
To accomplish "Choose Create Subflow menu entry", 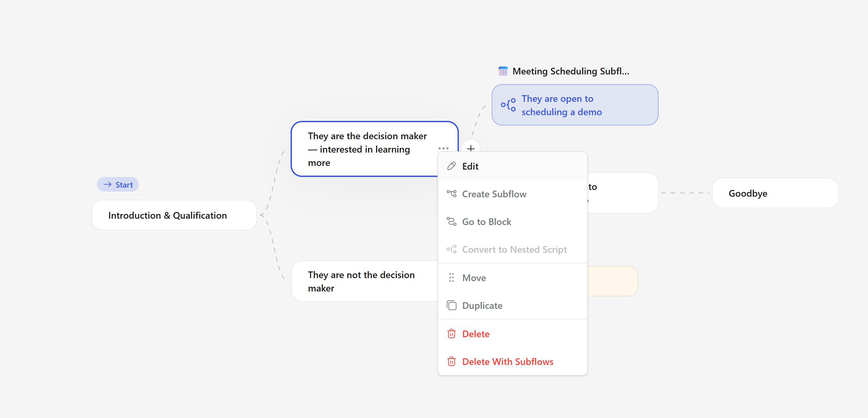I will click(x=512, y=194).
